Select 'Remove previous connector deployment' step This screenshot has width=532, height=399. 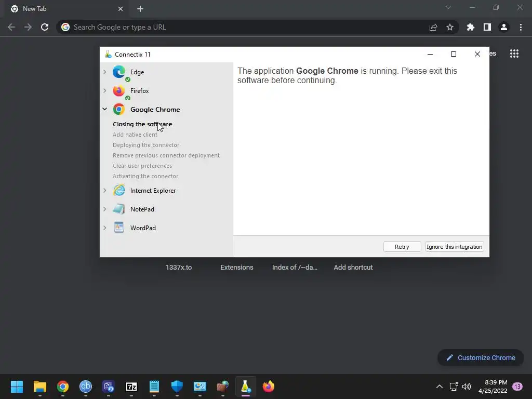(x=166, y=155)
